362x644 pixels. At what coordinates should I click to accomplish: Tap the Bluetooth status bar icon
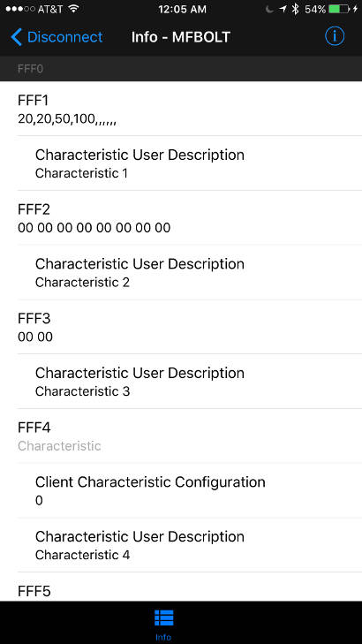[x=295, y=9]
